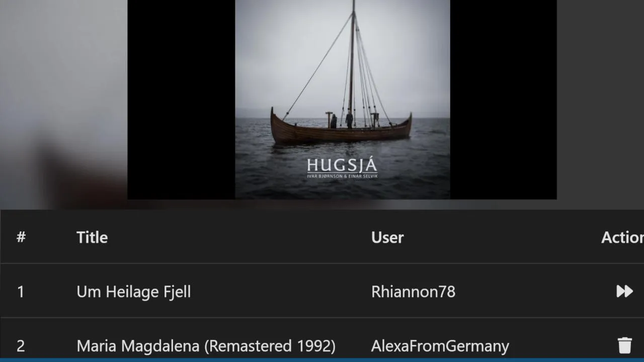Screen dimensions: 644x362
Task: Click the Title column header
Action: 92,237
